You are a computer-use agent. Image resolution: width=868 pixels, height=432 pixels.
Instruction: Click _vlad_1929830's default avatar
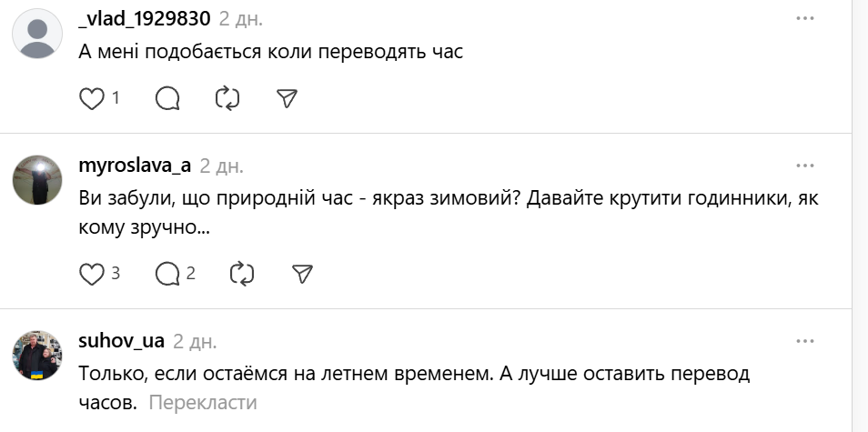tap(37, 34)
